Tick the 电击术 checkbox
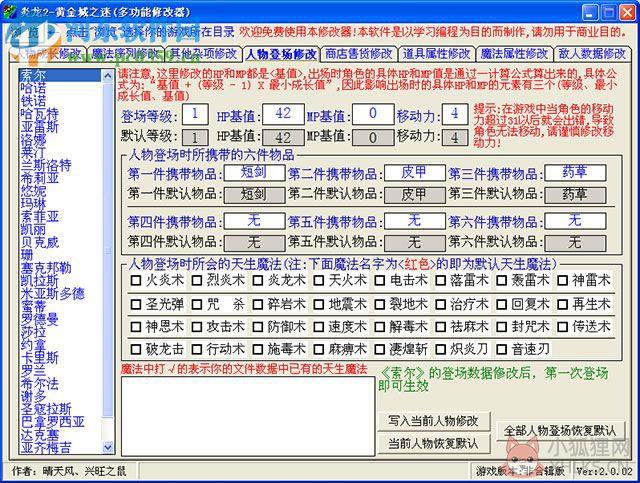Screen dimensions: 640x483 point(380,280)
